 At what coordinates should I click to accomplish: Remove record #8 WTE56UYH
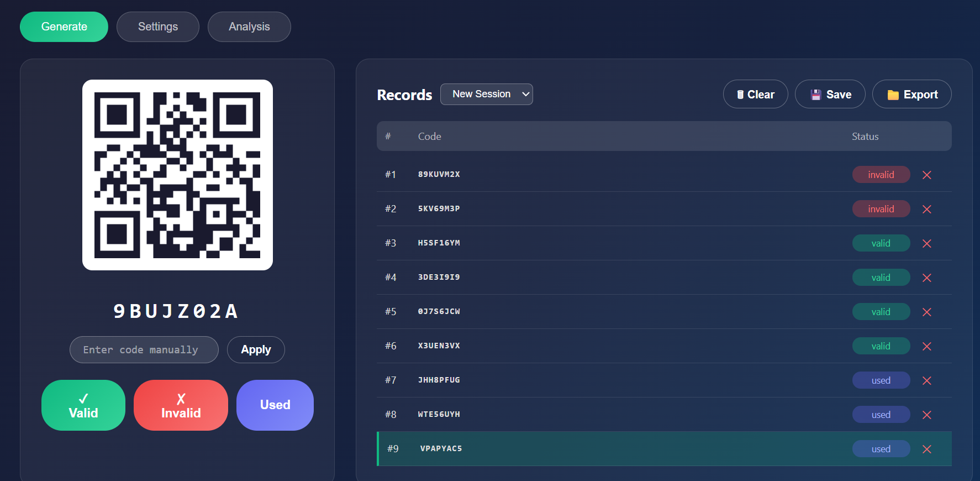tap(927, 415)
